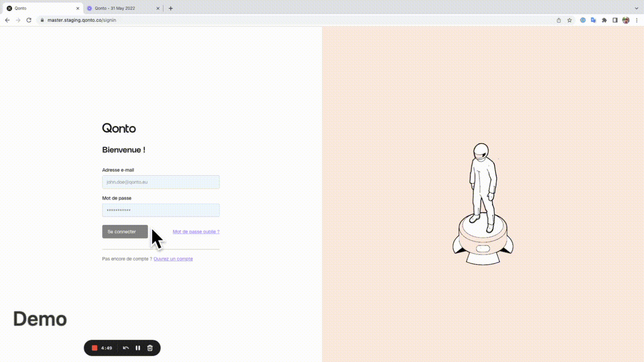Bookmark this page with the star
644x362 pixels.
click(x=569, y=20)
